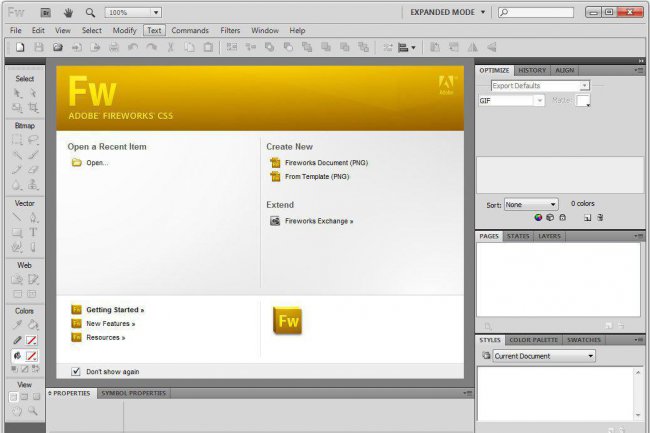Switch to Full Screen view mode
Image resolution: width=650 pixels, height=433 pixels.
click(x=36, y=397)
